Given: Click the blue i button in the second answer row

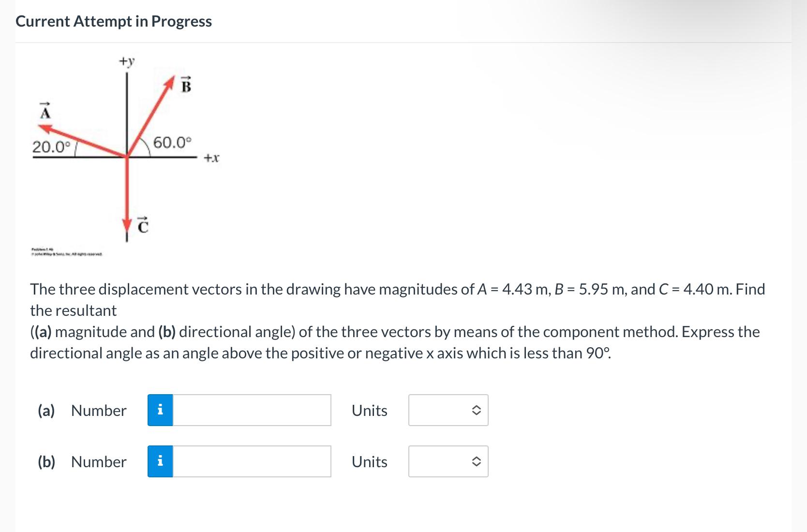Looking at the screenshot, I should tap(161, 461).
